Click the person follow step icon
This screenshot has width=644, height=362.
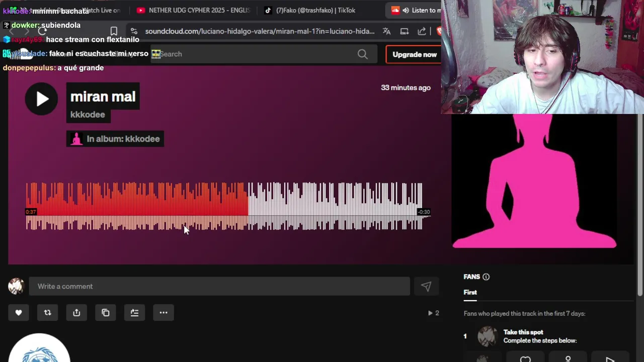tap(568, 359)
